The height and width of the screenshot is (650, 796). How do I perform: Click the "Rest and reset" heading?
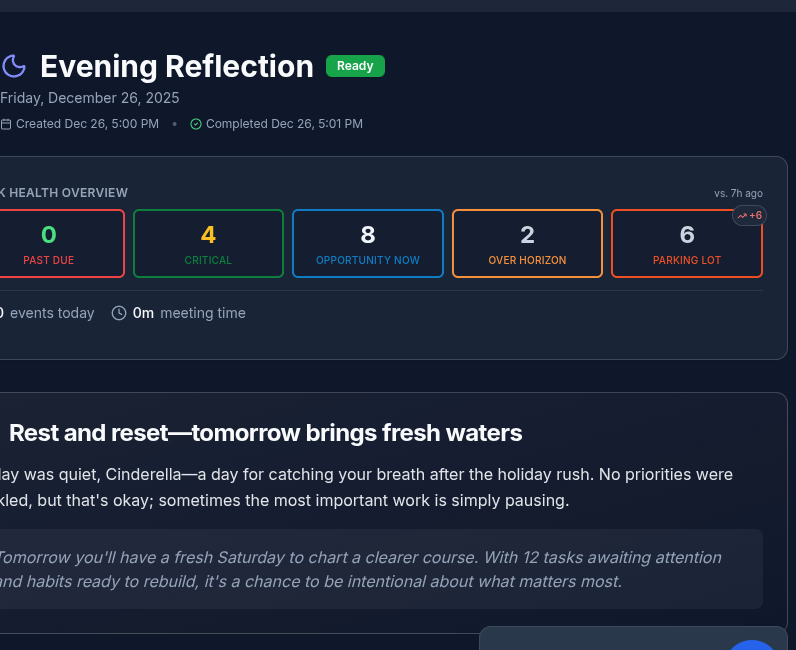(266, 433)
